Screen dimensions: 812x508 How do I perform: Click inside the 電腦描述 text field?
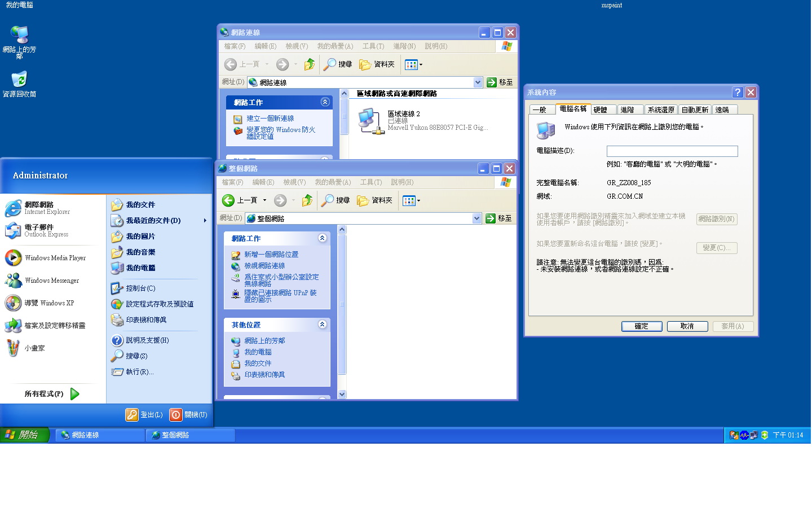[x=672, y=151]
